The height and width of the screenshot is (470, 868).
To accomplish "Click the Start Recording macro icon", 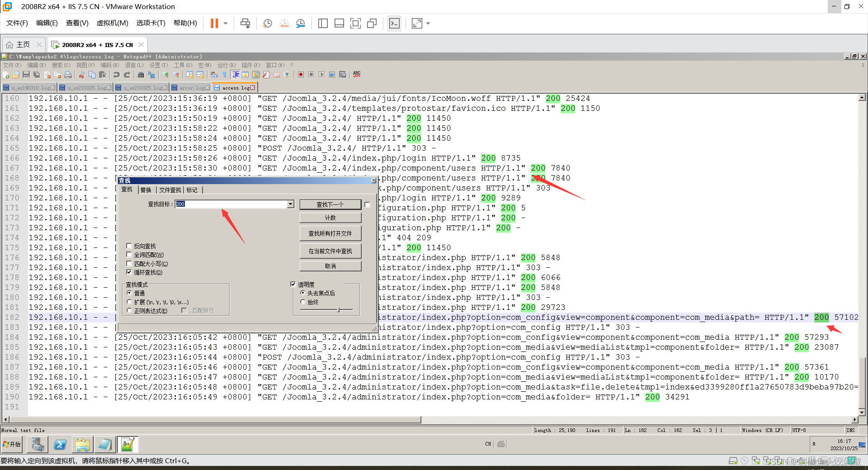I will point(301,75).
